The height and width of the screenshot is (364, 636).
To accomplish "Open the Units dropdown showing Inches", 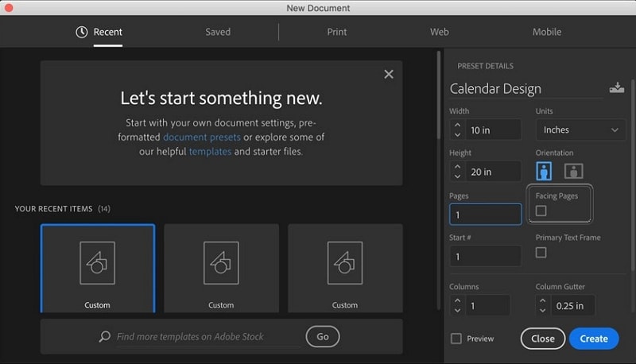I will click(580, 130).
